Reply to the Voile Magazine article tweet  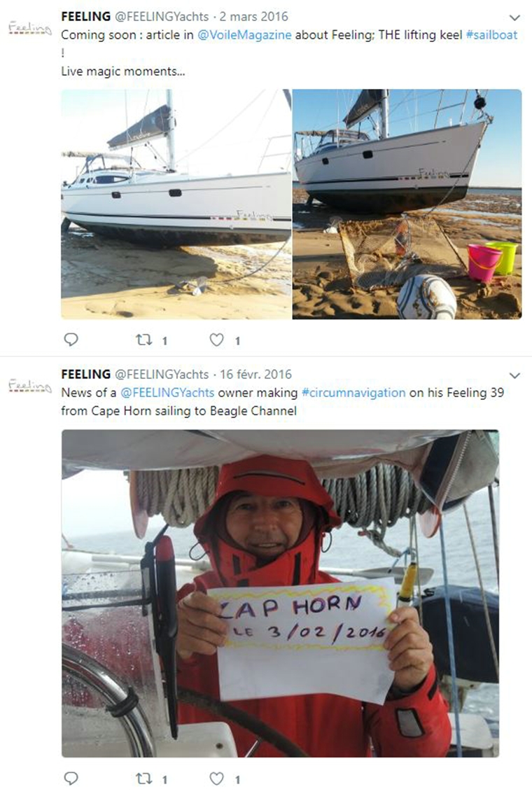pos(71,340)
